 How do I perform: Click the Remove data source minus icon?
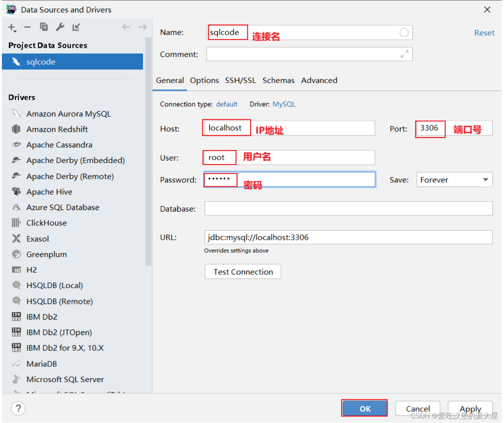[27, 27]
